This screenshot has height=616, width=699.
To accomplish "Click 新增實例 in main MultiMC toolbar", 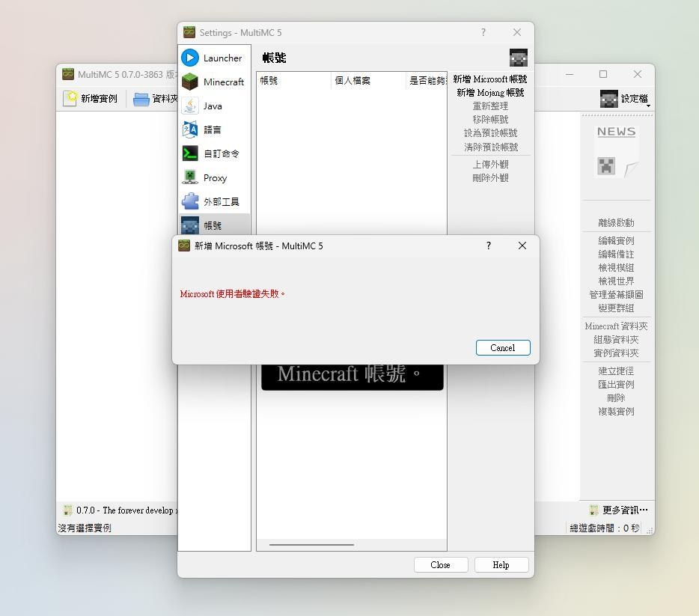I will [91, 99].
